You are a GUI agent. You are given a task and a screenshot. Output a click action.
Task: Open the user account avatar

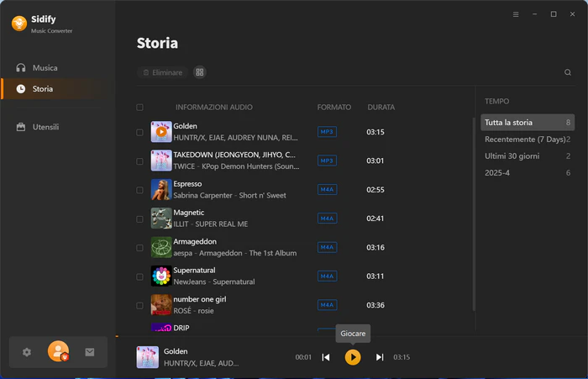click(x=58, y=351)
